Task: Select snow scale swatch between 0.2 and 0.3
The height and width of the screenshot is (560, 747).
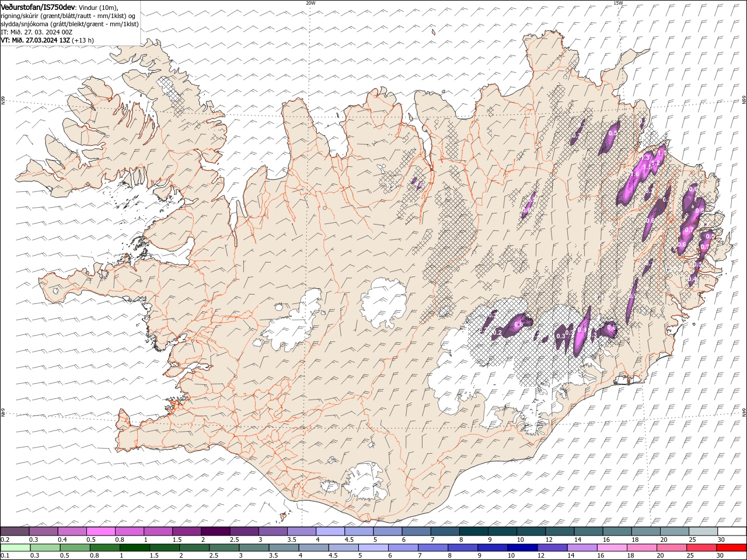Action: tap(15, 531)
